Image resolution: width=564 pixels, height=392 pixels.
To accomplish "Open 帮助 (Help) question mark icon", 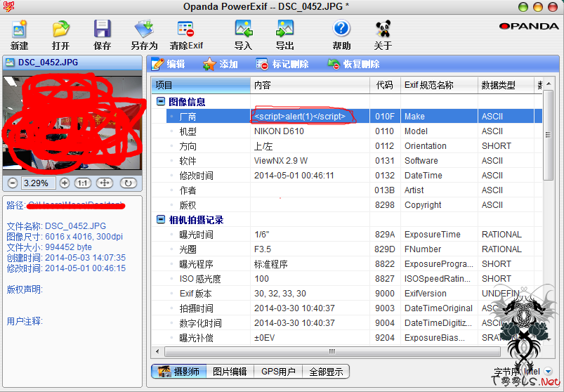I will [341, 34].
